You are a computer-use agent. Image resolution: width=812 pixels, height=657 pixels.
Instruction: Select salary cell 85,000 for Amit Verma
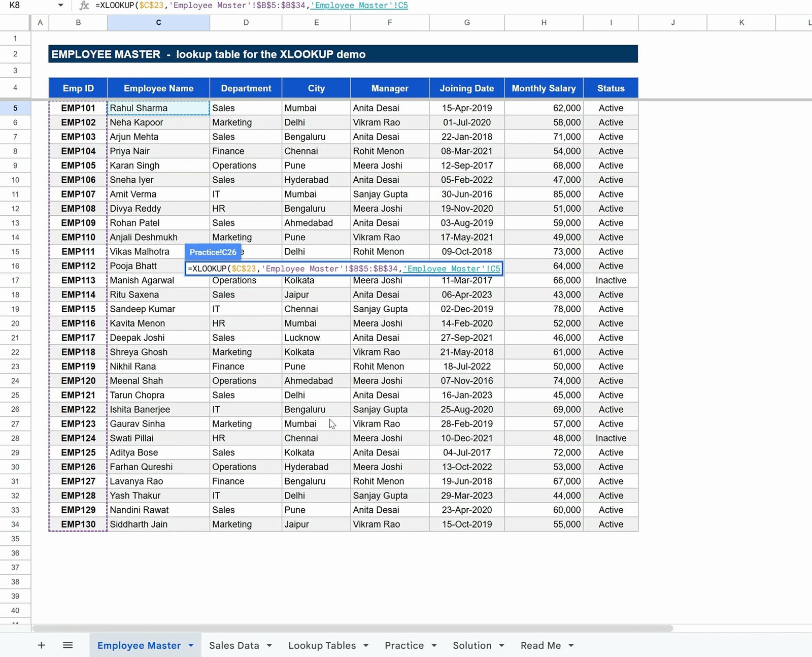[544, 194]
